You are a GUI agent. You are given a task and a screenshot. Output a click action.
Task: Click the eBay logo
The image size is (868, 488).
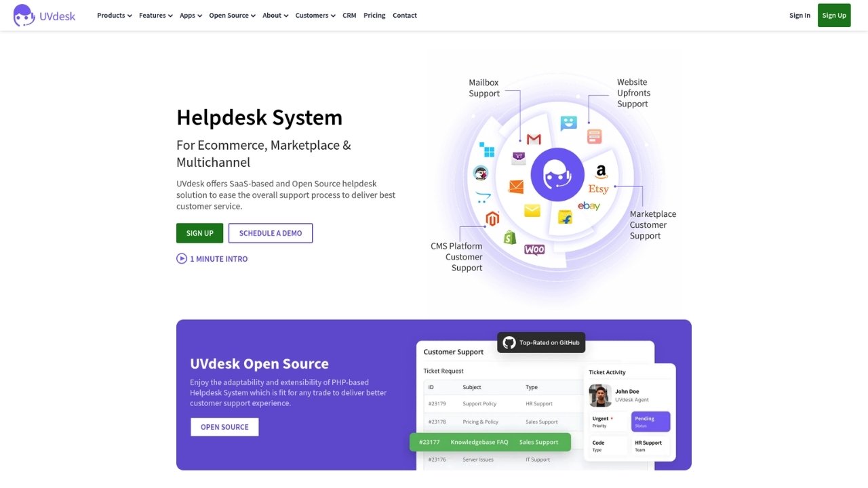click(589, 206)
